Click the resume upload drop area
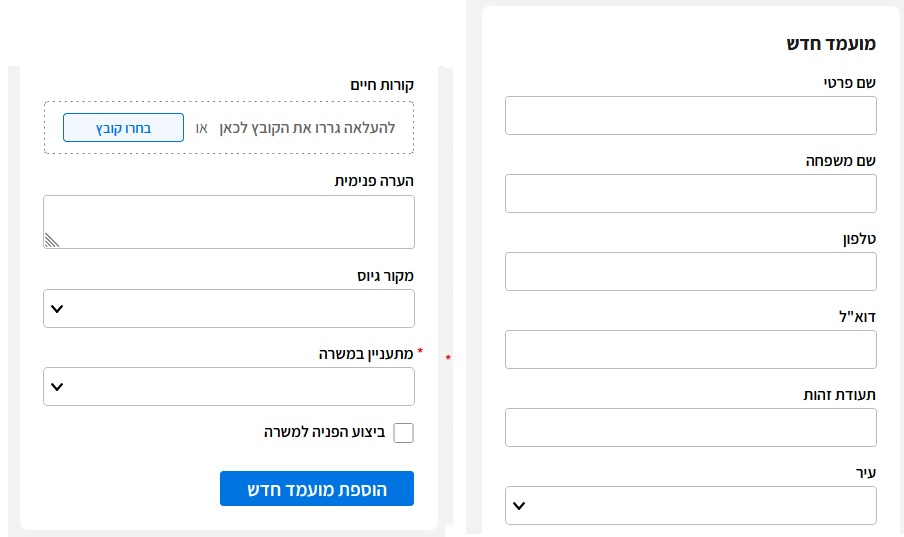The width and height of the screenshot is (904, 537). click(229, 127)
